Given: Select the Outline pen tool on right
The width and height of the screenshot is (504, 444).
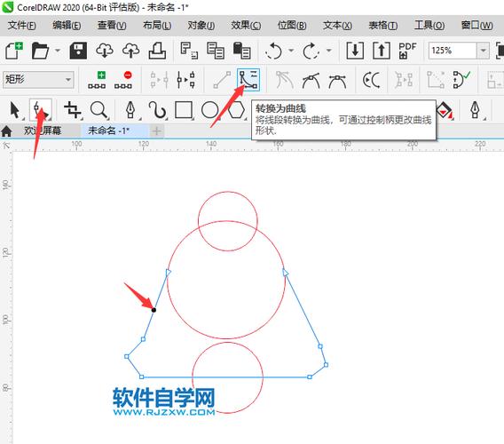Looking at the screenshot, I should click(x=476, y=110).
